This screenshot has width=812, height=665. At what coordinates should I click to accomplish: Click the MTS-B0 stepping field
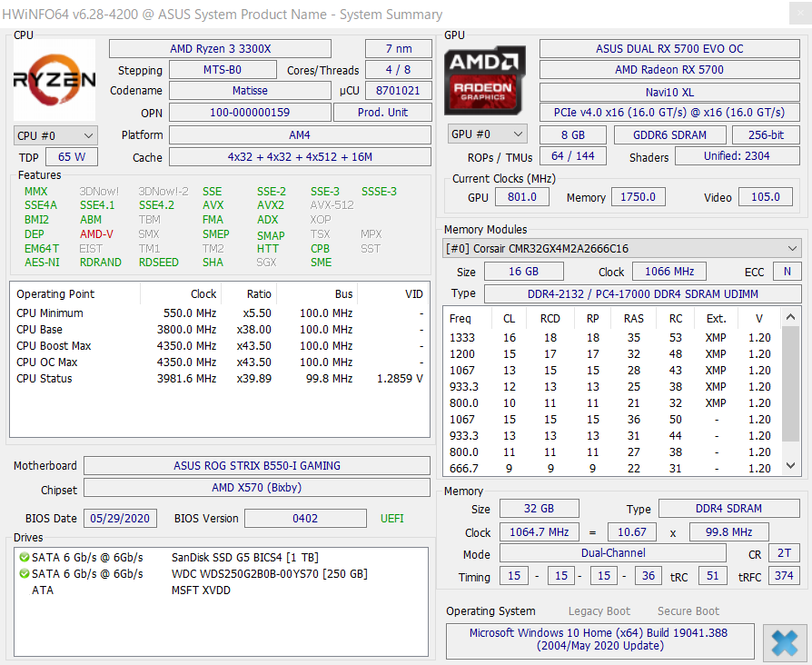point(223,70)
